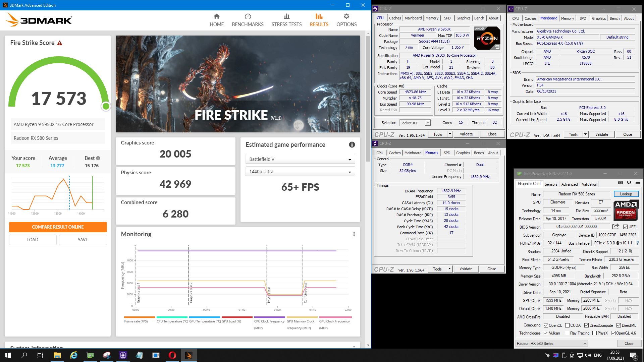Toggle CUDA checkbox in GPU-Z
Viewport: 644px width, 362px height.
pos(567,325)
